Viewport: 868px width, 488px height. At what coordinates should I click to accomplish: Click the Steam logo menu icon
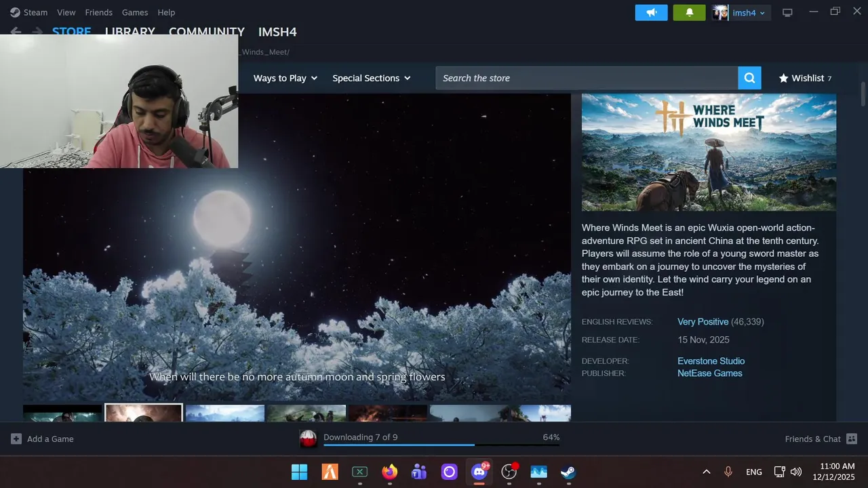pyautogui.click(x=15, y=12)
